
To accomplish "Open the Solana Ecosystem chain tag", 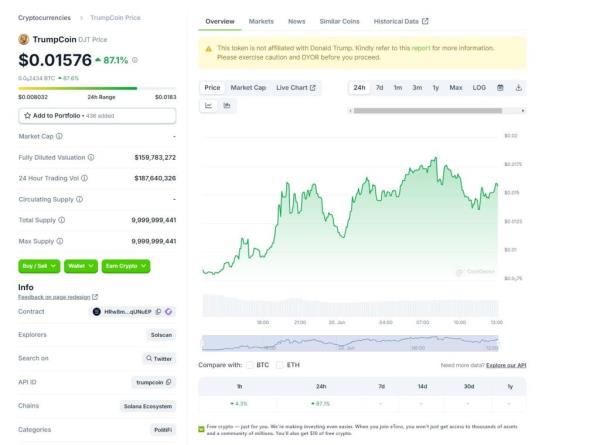I will point(148,406).
